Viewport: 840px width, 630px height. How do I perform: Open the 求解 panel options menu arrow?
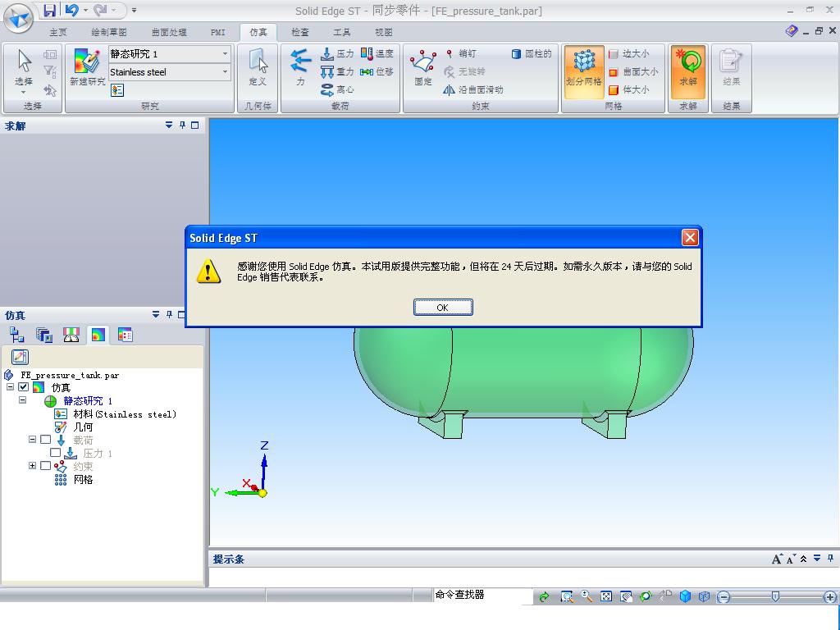point(169,125)
